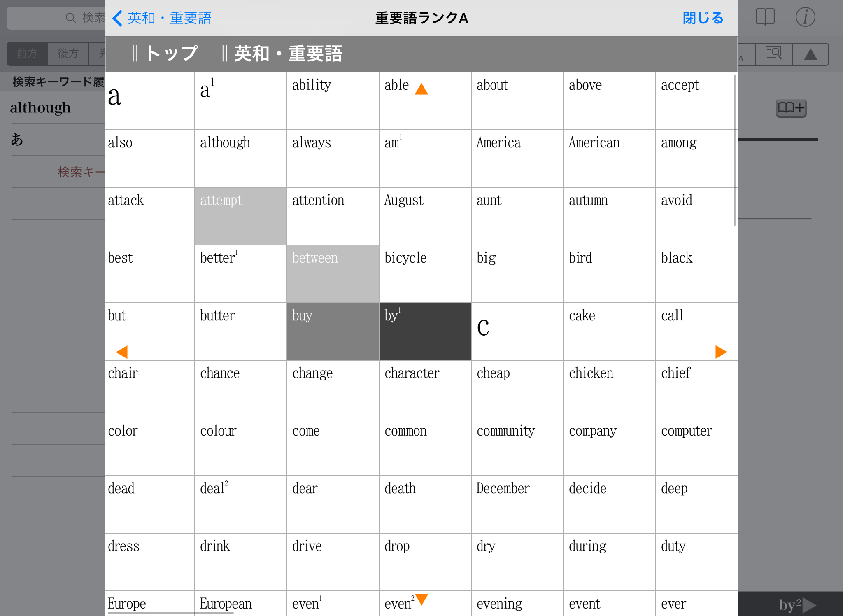Click the page search magnifier icon
This screenshot has width=843, height=616.
point(773,54)
